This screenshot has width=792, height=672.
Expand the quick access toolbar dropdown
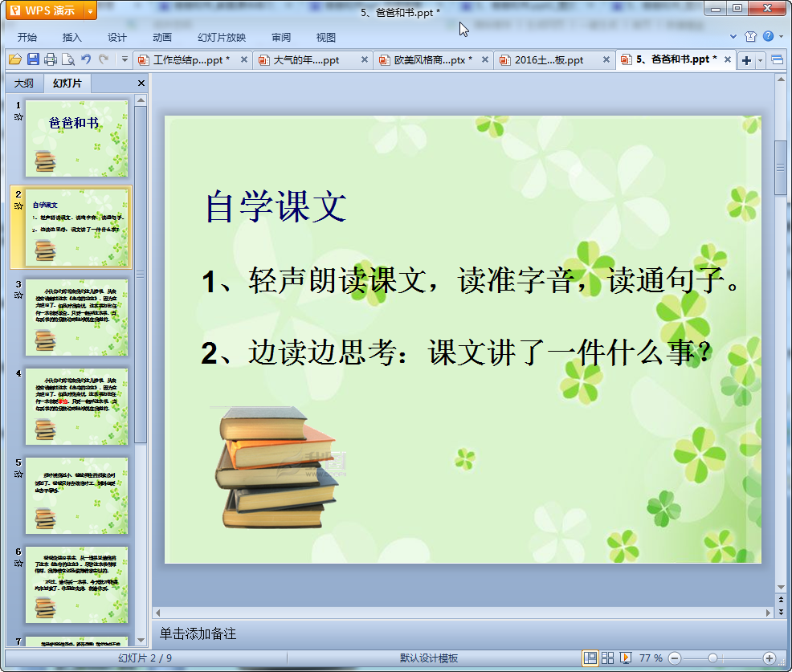pos(125,59)
